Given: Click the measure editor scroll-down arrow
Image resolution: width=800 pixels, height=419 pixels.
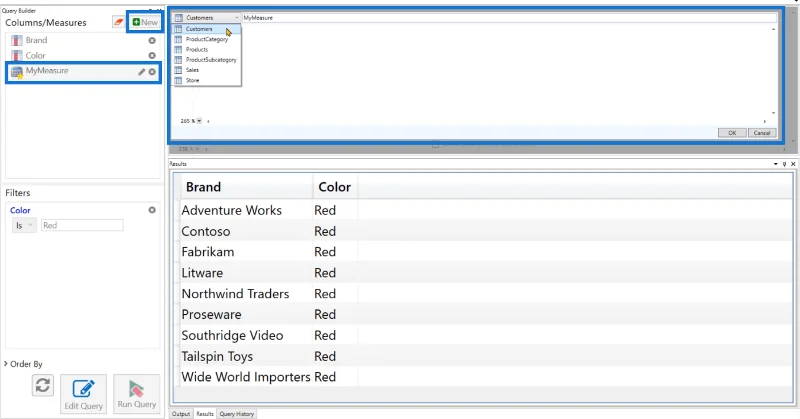Looking at the screenshot, I should click(x=773, y=113).
